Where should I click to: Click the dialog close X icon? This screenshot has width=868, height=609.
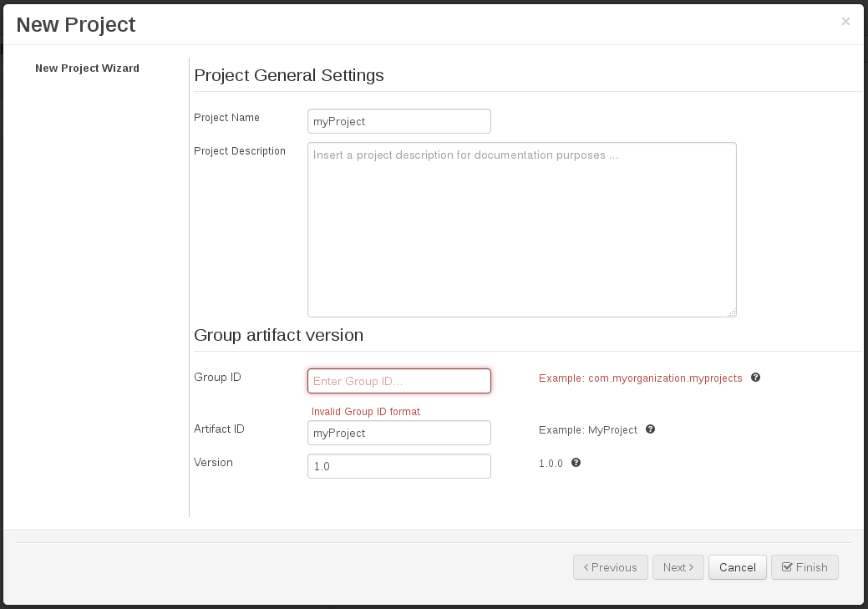pyautogui.click(x=845, y=21)
